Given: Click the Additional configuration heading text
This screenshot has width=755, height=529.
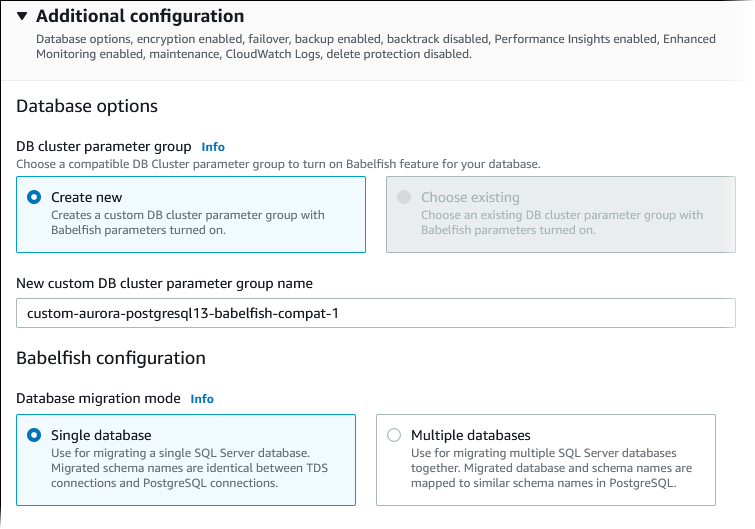Looking at the screenshot, I should pyautogui.click(x=140, y=16).
